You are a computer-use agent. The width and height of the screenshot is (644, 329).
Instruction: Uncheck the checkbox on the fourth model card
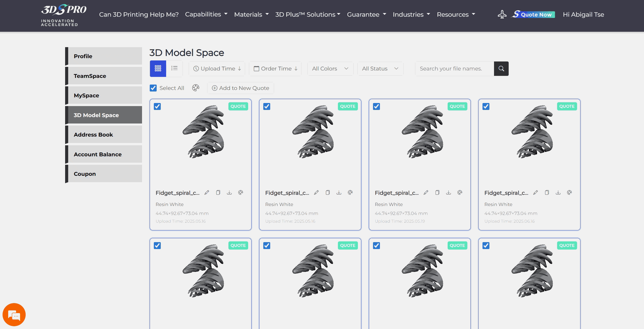point(486,107)
